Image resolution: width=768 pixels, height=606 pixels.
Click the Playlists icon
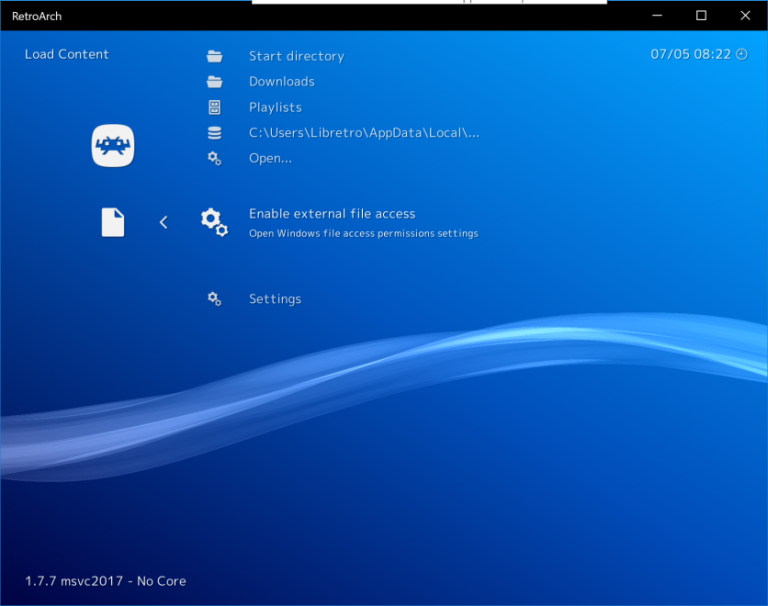[x=214, y=107]
